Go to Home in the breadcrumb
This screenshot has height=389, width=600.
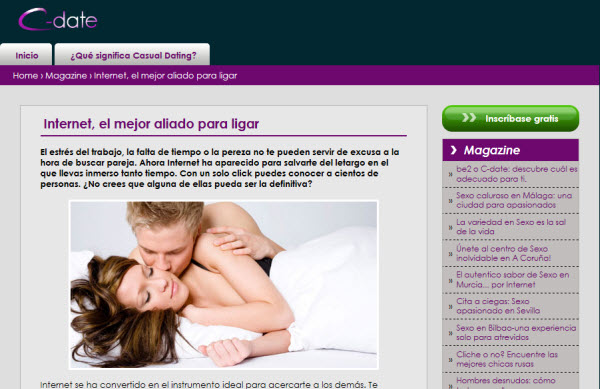point(25,76)
